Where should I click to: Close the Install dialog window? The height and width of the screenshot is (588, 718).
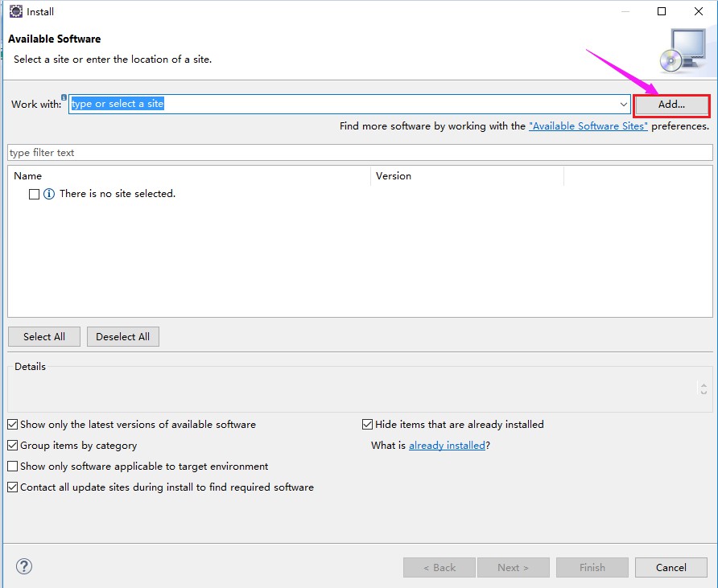[x=699, y=11]
